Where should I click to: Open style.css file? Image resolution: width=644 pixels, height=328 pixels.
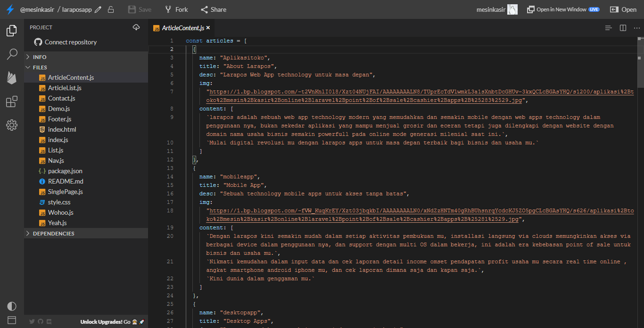pos(86,202)
